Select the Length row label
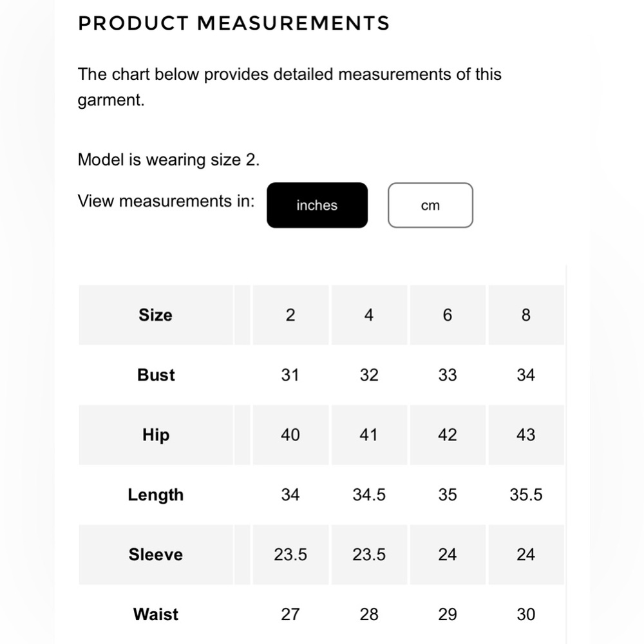 point(156,495)
